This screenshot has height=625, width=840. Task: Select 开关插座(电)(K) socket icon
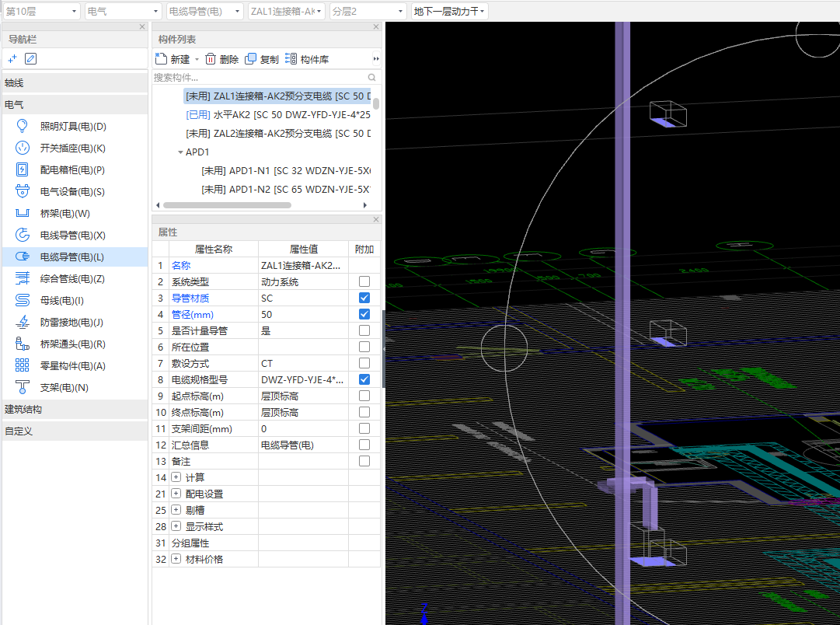(x=22, y=148)
